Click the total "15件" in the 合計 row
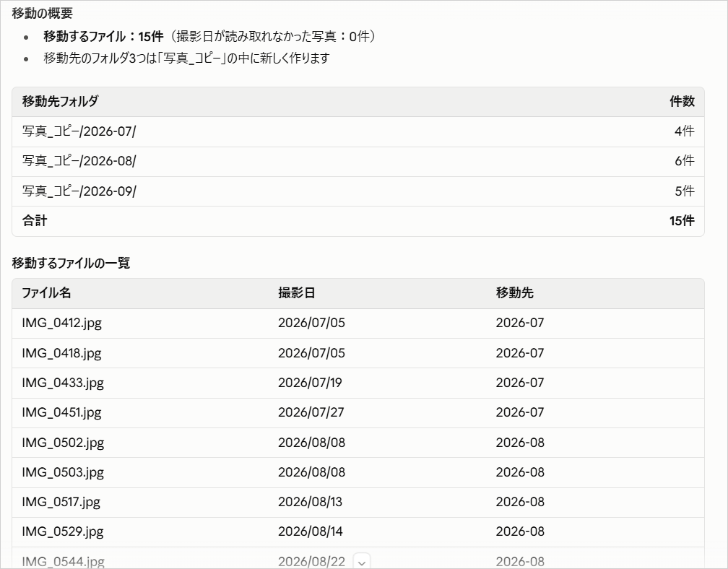The width and height of the screenshot is (728, 569). tap(682, 220)
